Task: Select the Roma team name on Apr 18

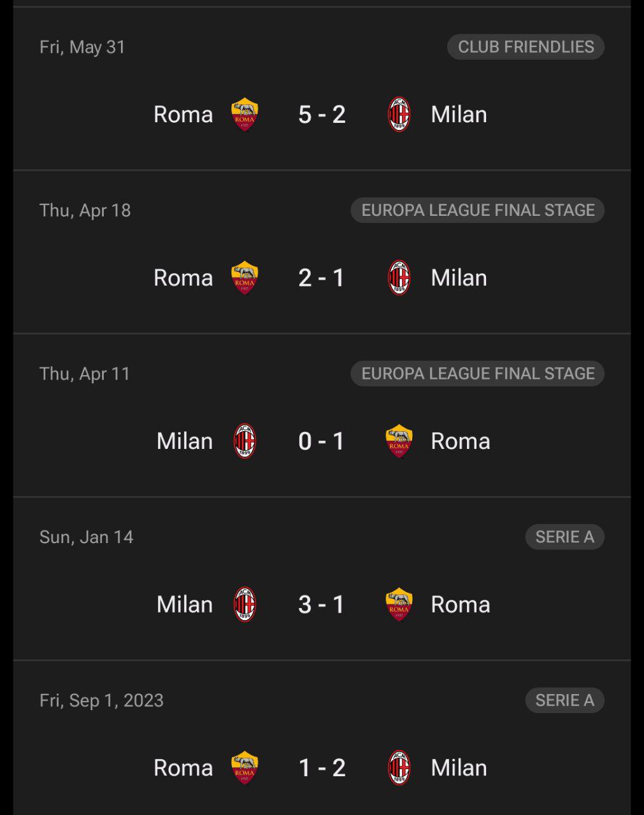Action: (x=183, y=278)
